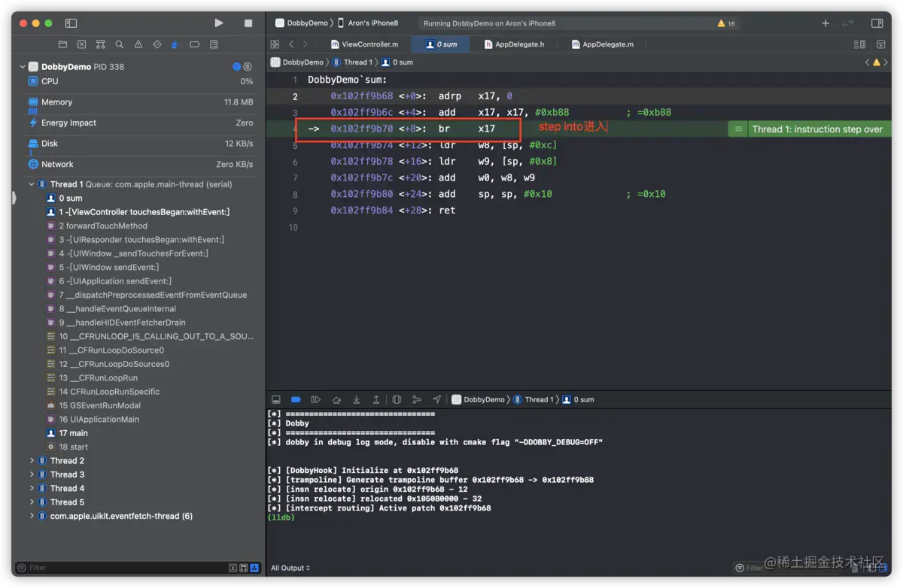Click the warnings count badge 16
Screen dimensions: 903x588
(726, 23)
